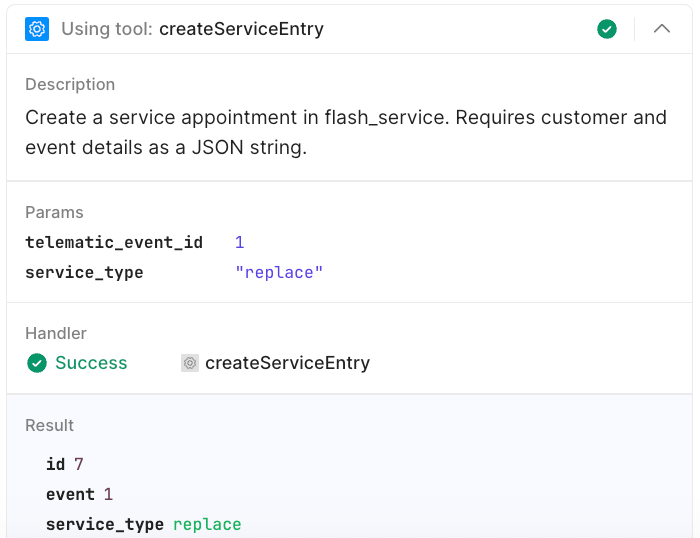
Task: Open the createServiceEntry handler link
Action: coord(287,363)
